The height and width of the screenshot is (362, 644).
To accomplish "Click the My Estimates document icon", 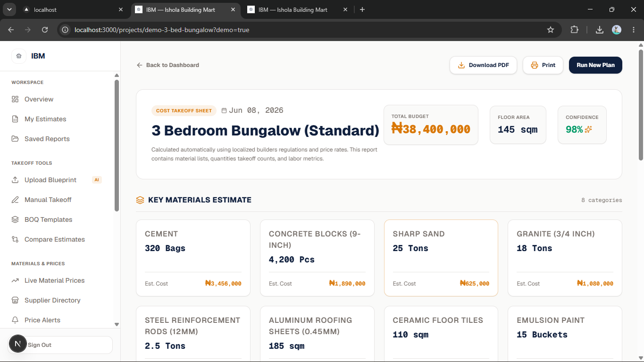I will pos(15,119).
